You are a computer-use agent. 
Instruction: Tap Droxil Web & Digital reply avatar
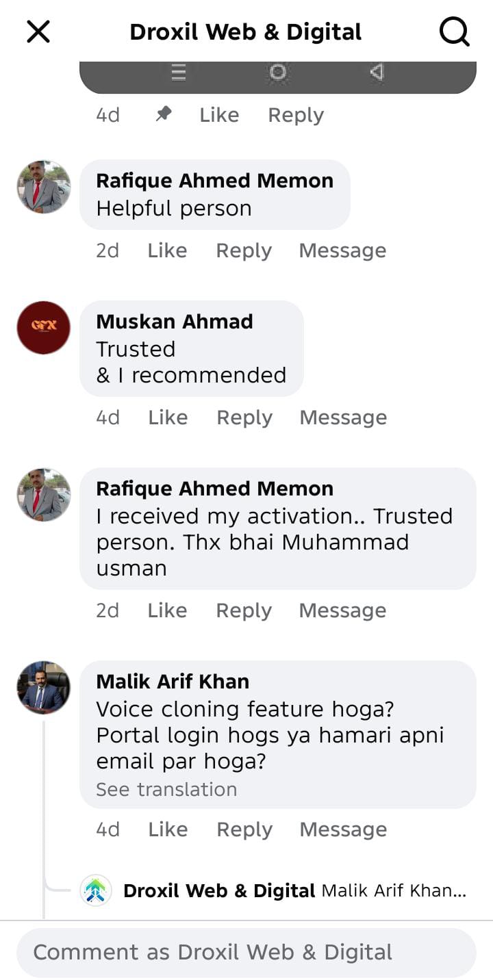pyautogui.click(x=96, y=891)
